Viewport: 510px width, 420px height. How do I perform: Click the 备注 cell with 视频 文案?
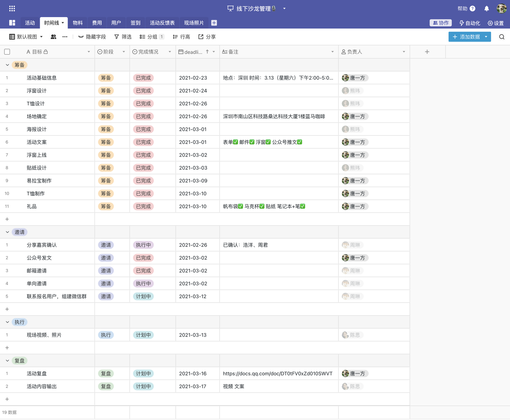279,386
